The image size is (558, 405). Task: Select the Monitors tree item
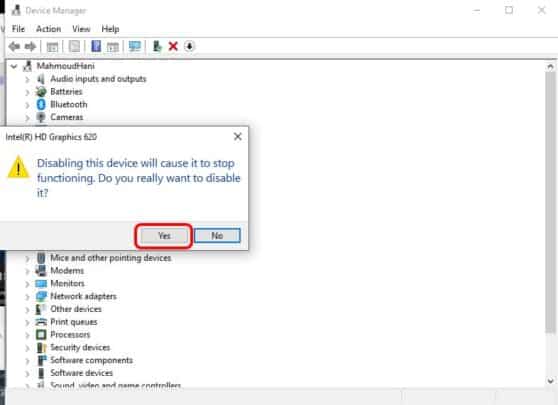coord(67,284)
